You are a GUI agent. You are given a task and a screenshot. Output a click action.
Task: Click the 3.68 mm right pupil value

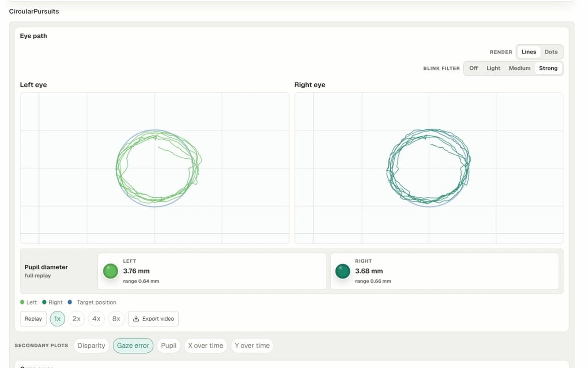(369, 271)
